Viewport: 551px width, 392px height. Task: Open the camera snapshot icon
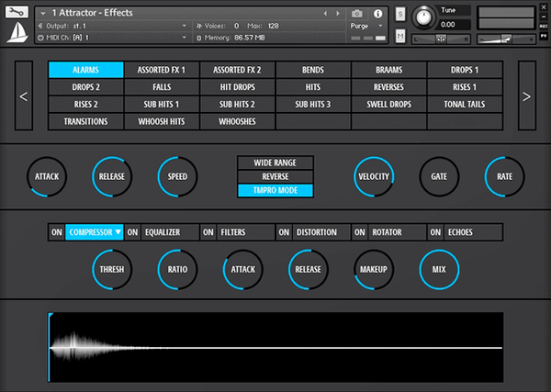[x=357, y=14]
